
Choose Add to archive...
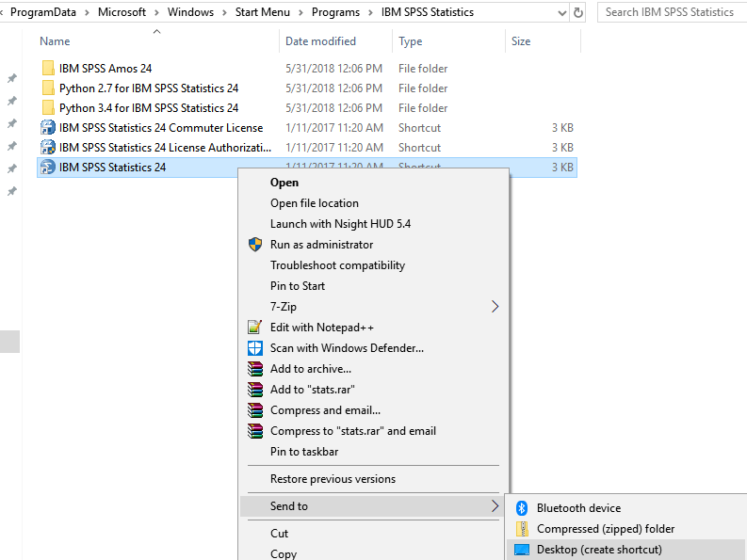point(311,369)
